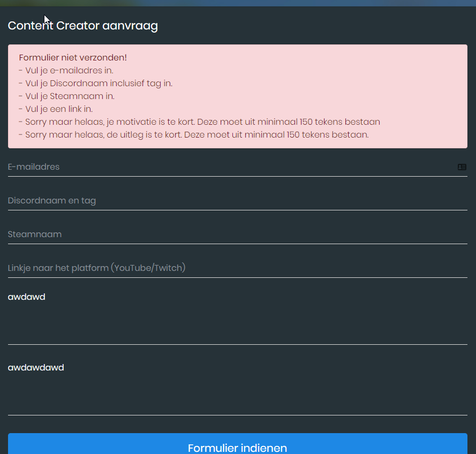The image size is (476, 454).
Task: Click the "Vul je Steamnaam in" error line
Action: click(x=66, y=96)
